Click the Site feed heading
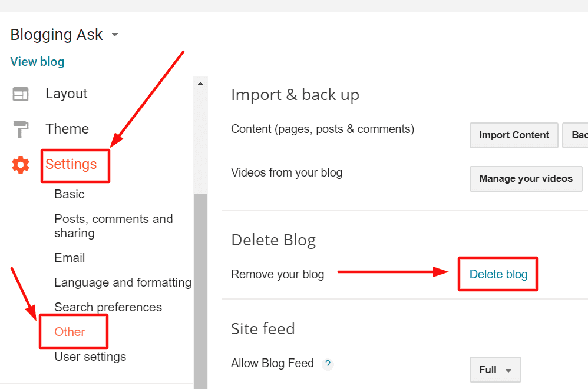588x389 pixels. pos(263,329)
